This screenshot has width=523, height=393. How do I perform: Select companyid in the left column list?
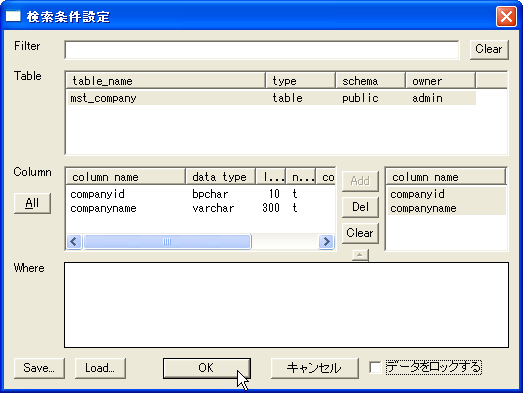tap(97, 194)
